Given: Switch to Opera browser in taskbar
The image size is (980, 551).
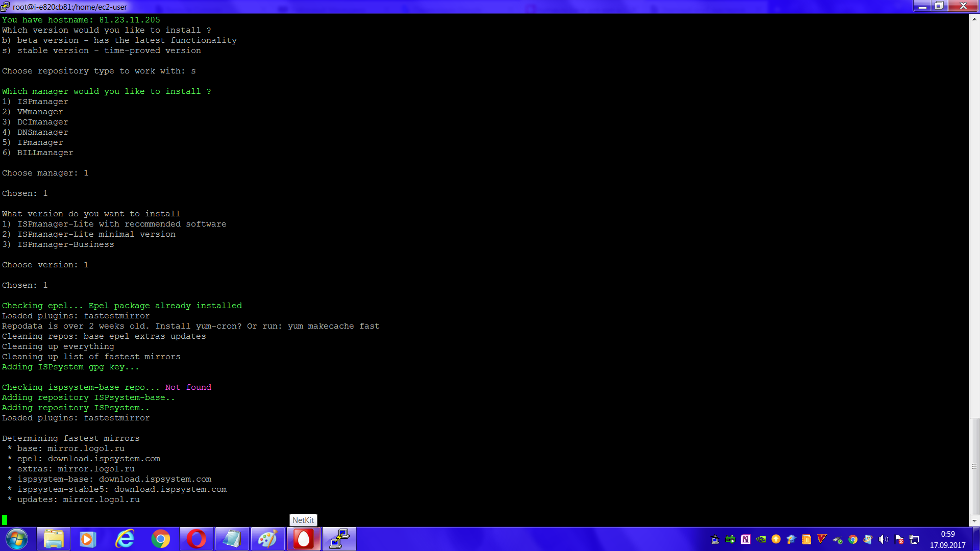Looking at the screenshot, I should tap(196, 539).
